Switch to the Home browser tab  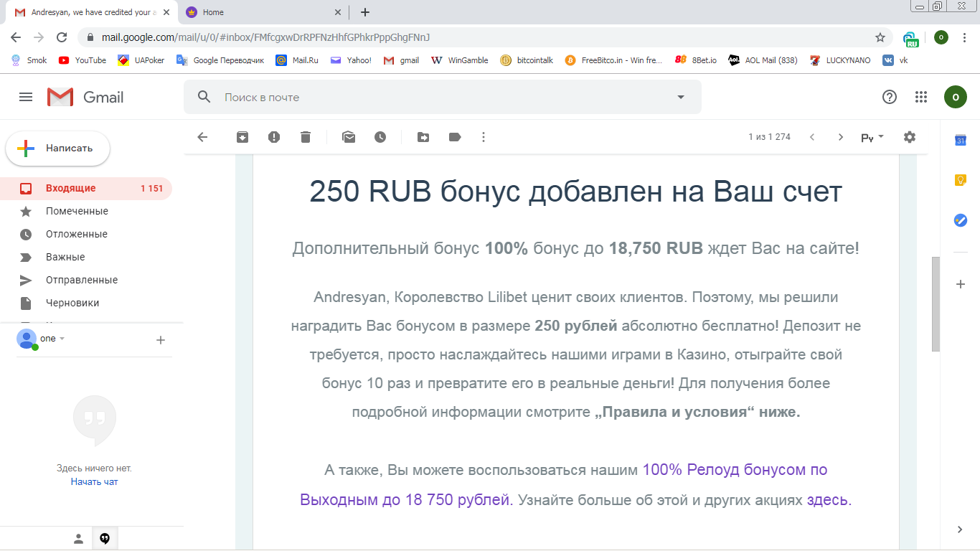[264, 12]
